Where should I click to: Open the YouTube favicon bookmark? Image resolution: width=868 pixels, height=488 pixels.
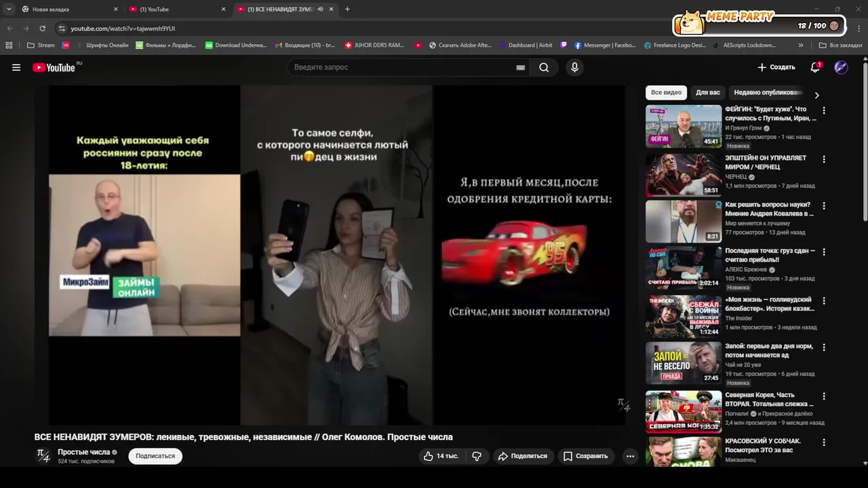coord(418,45)
